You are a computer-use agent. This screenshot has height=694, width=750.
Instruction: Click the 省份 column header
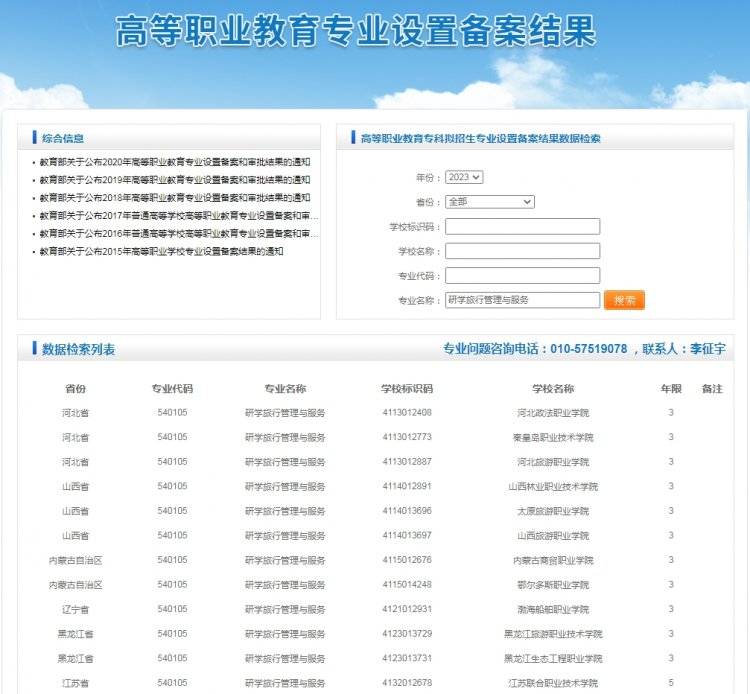(76, 389)
